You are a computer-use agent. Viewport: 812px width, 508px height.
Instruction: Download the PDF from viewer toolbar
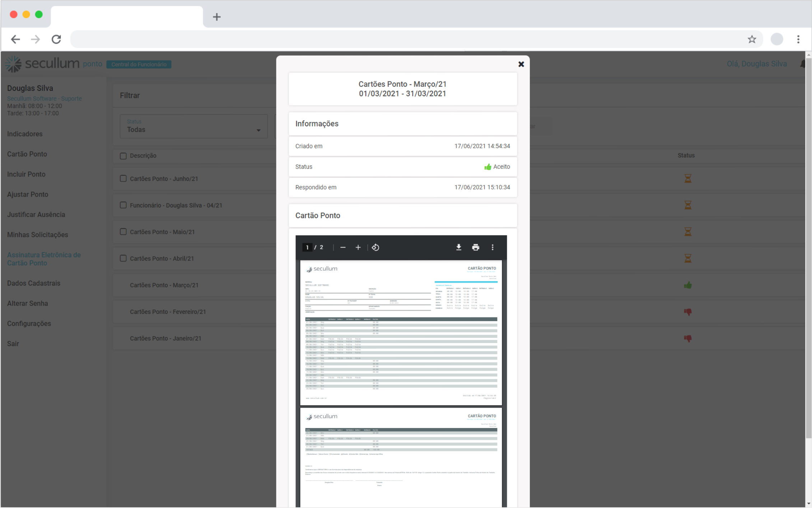tap(458, 247)
